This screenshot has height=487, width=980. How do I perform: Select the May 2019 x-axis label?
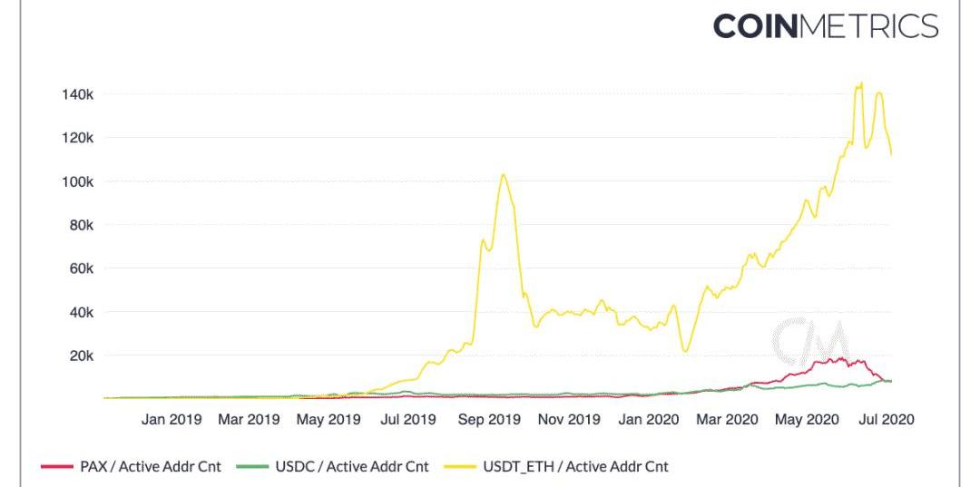pos(328,420)
